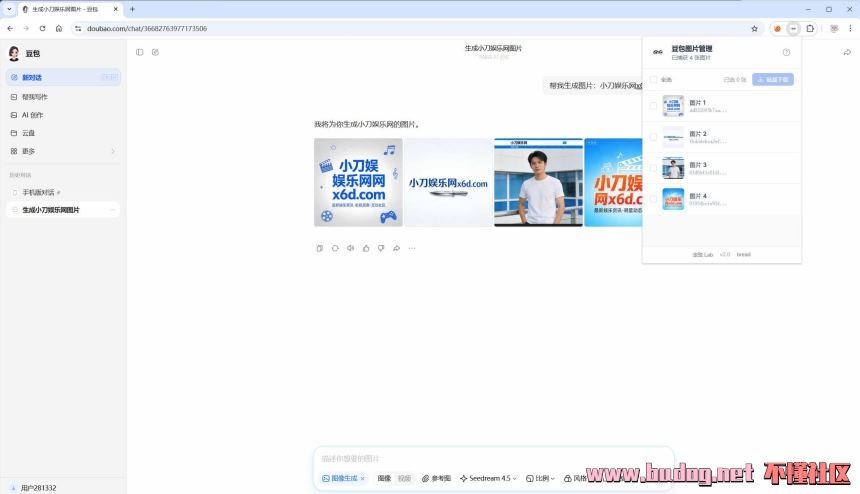Open the tab search dropdown arrow
The width and height of the screenshot is (860, 494).
9,9
